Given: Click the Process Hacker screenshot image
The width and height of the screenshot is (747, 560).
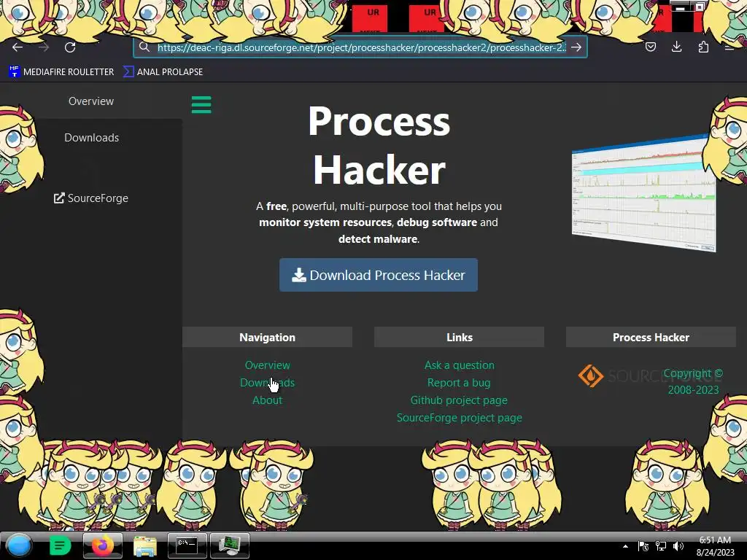Looking at the screenshot, I should point(643,192).
